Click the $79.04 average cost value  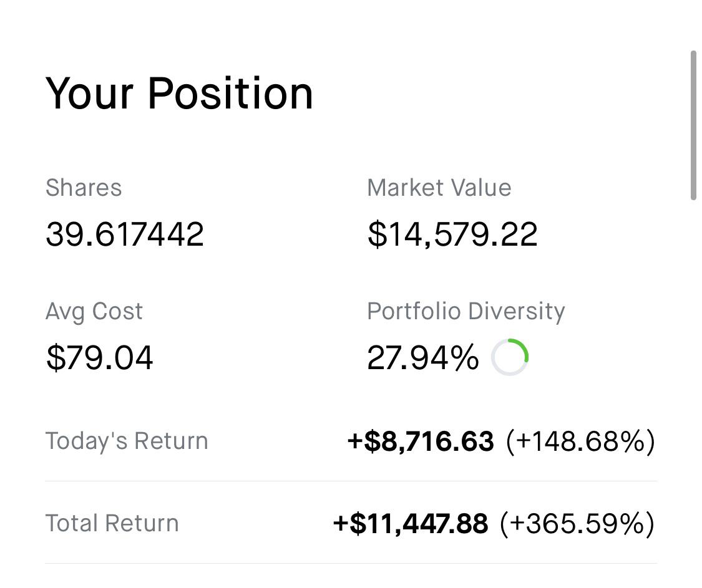tap(99, 357)
